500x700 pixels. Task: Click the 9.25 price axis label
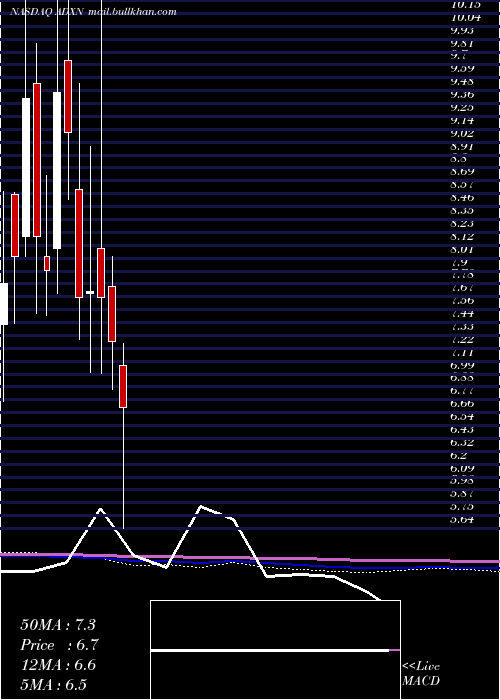pyautogui.click(x=462, y=108)
